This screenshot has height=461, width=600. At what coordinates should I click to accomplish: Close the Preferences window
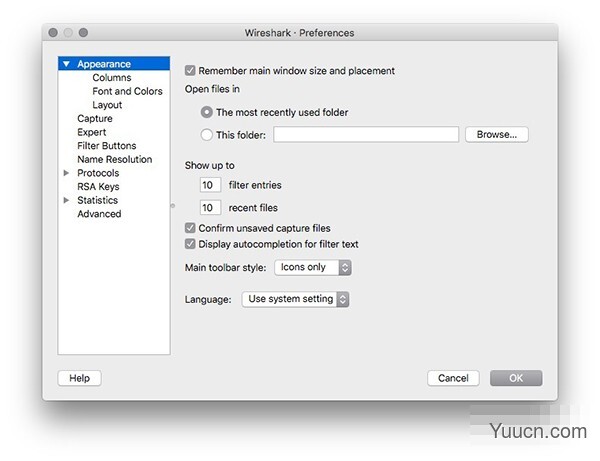click(x=53, y=33)
